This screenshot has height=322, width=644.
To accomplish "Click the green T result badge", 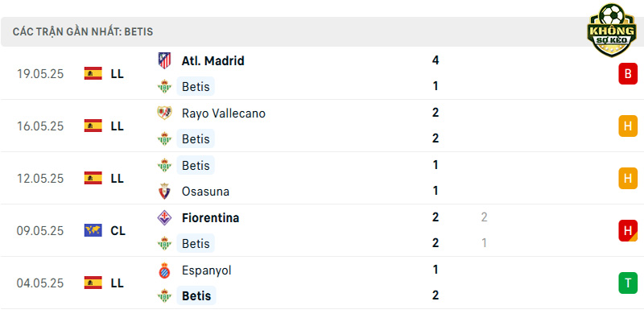I will point(628,283).
